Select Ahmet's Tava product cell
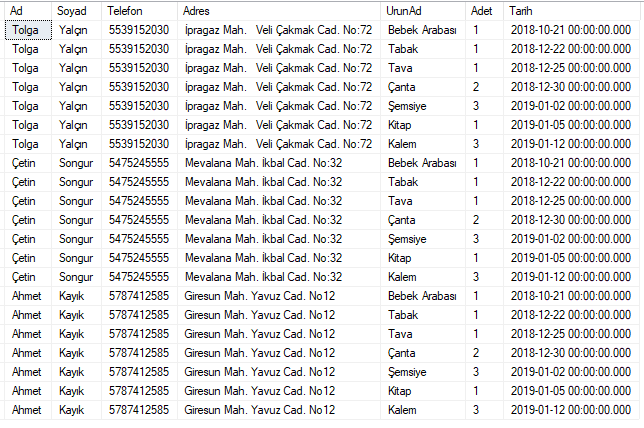This screenshot has height=428, width=644. (423, 334)
